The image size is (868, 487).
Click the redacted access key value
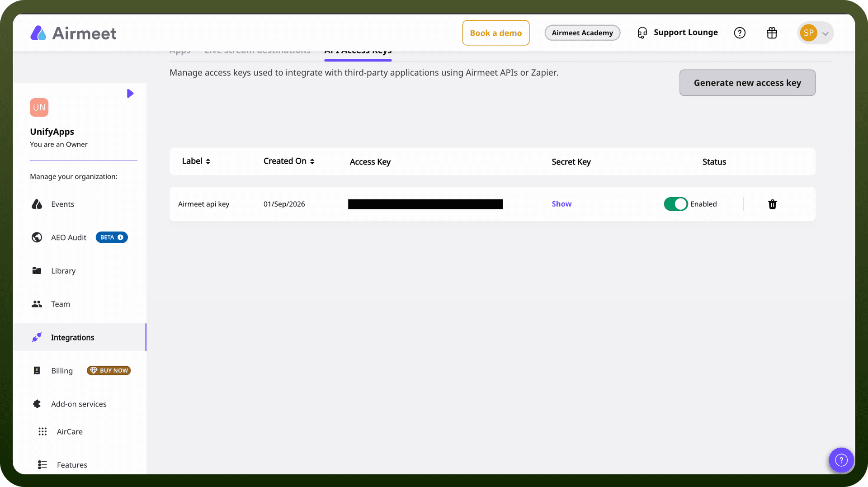(x=425, y=204)
